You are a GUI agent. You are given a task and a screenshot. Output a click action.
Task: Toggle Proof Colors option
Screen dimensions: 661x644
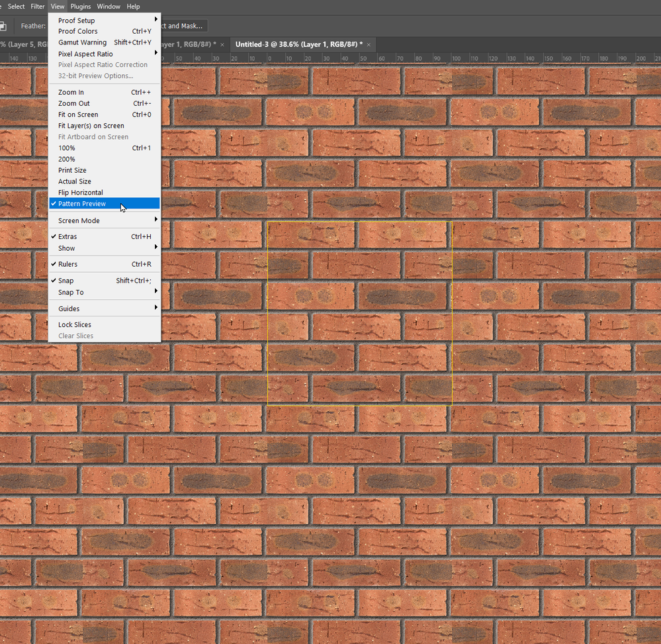tap(105, 31)
